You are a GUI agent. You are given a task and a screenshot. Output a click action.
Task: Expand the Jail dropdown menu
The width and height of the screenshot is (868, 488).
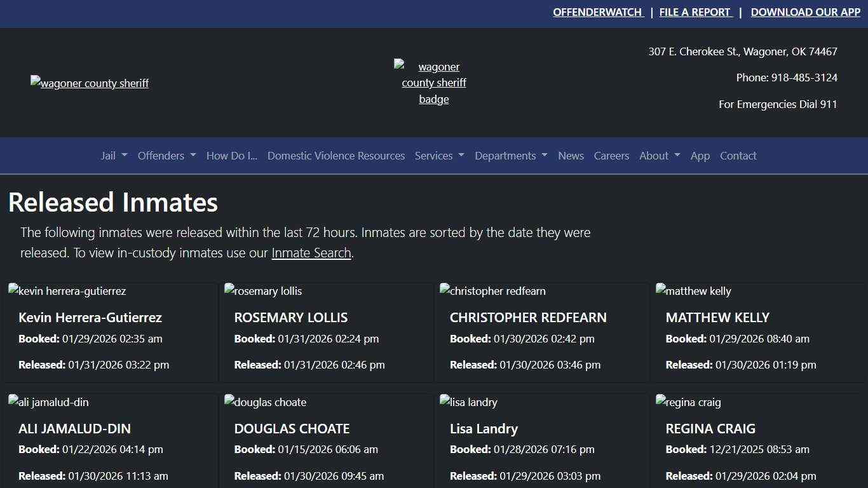tap(114, 156)
